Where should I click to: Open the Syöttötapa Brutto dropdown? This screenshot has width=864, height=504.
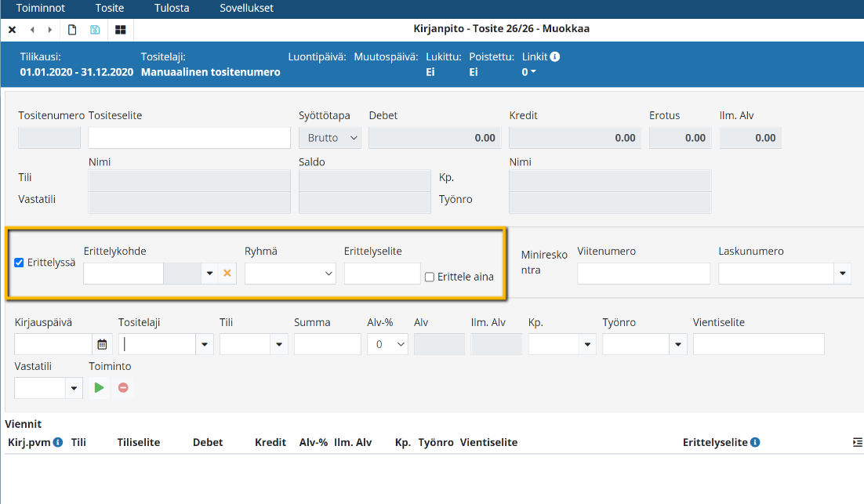pyautogui.click(x=329, y=138)
